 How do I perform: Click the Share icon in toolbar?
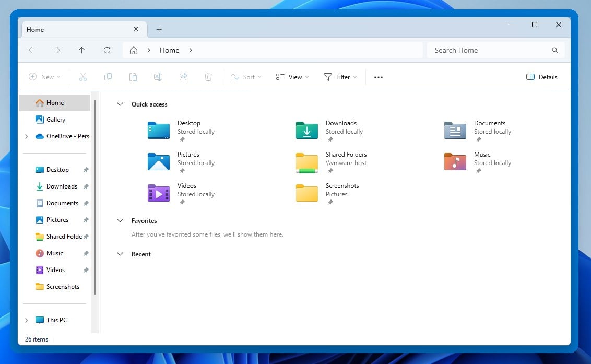(183, 77)
